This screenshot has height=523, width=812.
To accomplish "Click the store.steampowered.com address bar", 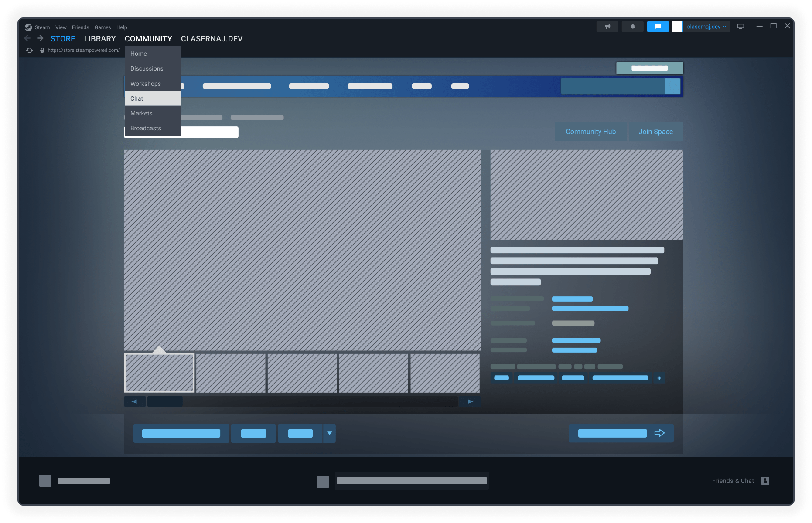I will pyautogui.click(x=84, y=50).
